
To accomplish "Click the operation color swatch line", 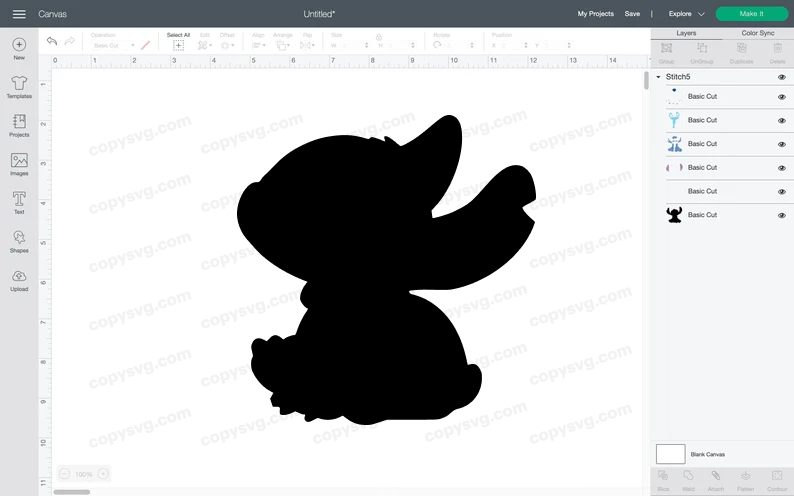I will coord(145,46).
